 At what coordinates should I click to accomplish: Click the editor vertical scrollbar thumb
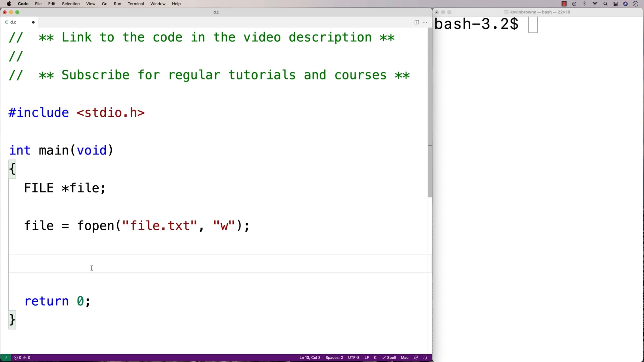pos(430,113)
